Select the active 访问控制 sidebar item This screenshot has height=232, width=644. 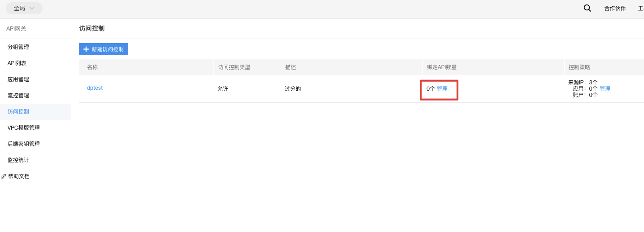[x=18, y=112]
